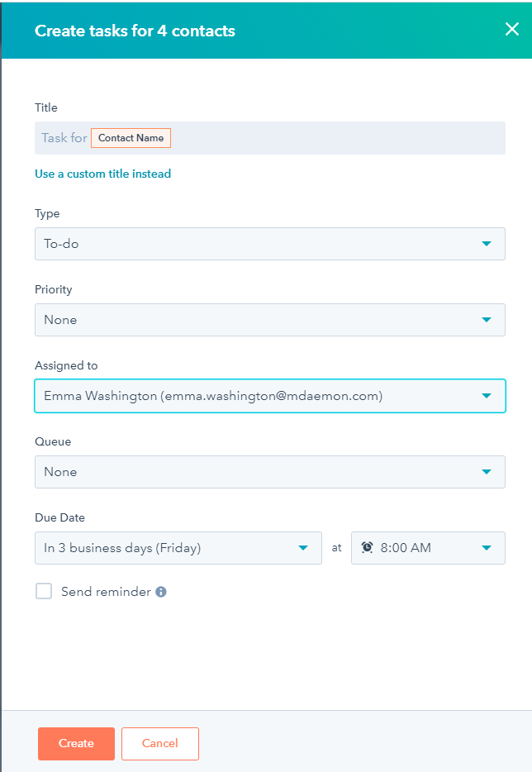Click the Contact Name token in the Title field
The width and height of the screenshot is (532, 772).
click(x=131, y=137)
